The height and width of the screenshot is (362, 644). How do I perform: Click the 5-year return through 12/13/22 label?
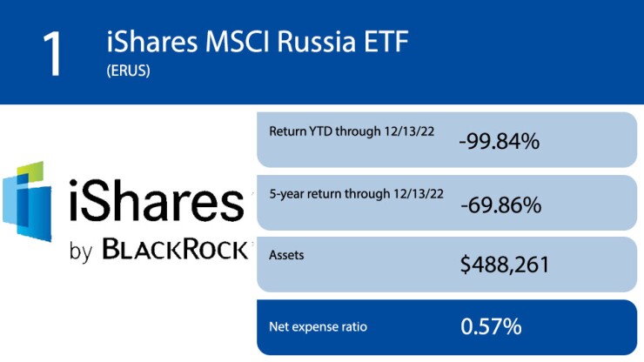(355, 193)
